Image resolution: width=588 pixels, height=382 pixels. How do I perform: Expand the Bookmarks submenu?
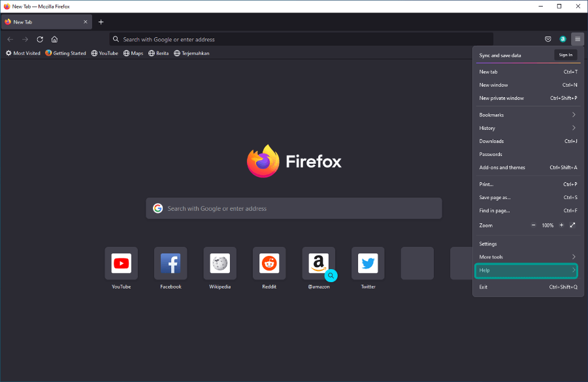pos(528,115)
